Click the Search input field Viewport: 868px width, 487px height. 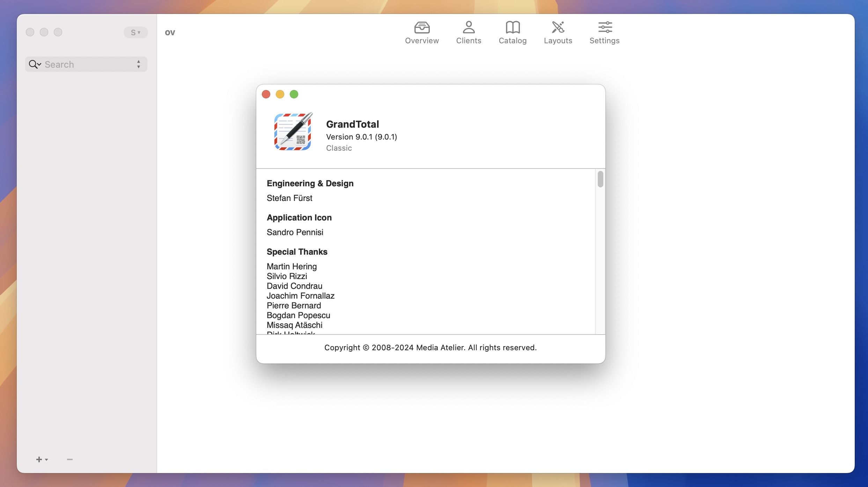[x=86, y=64]
